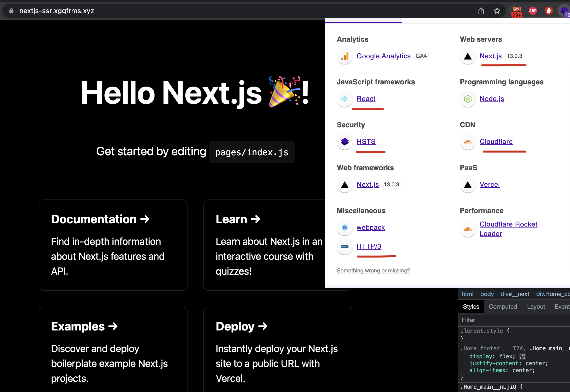Click the Next.js triangle icon under Web servers
Viewport: 570px width, 392px height.
tap(468, 56)
